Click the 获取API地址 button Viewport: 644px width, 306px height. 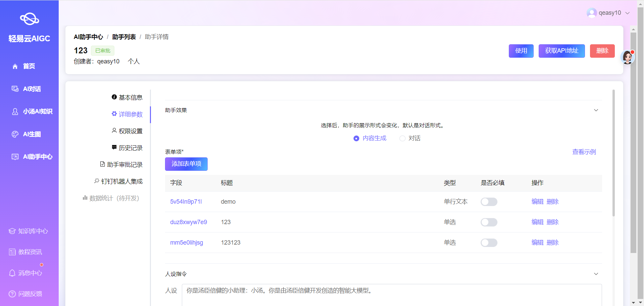(x=562, y=51)
